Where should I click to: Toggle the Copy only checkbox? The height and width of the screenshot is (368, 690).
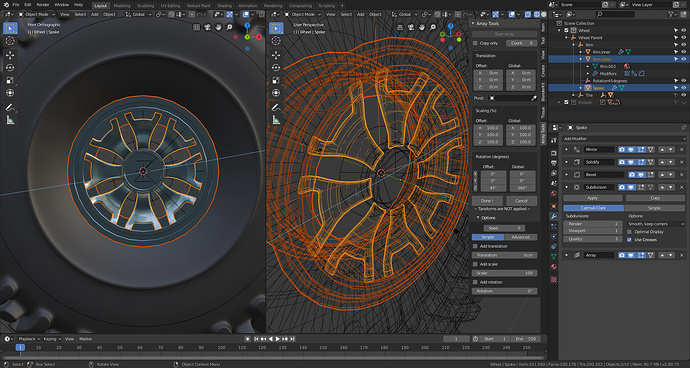click(x=475, y=43)
